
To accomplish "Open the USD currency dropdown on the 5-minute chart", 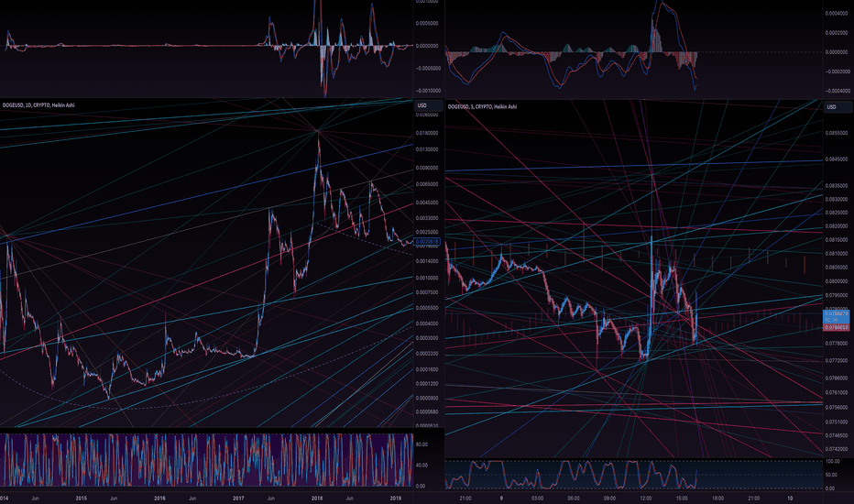I will tap(838, 107).
